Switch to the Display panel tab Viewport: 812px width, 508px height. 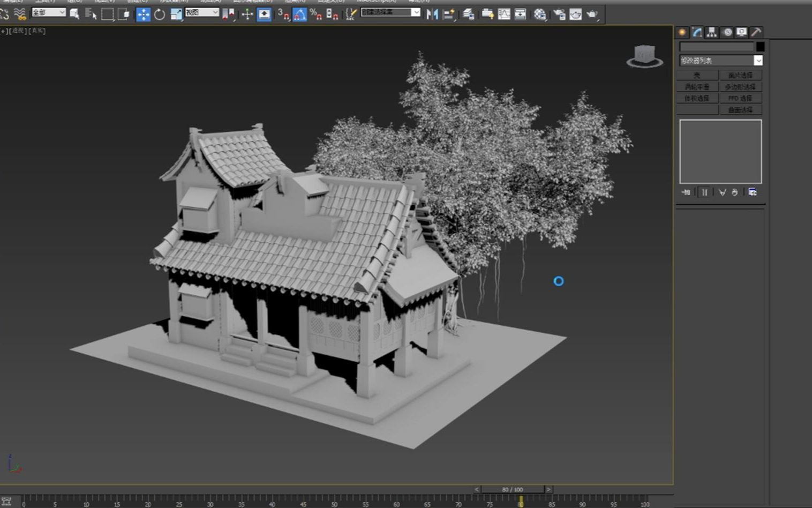741,32
